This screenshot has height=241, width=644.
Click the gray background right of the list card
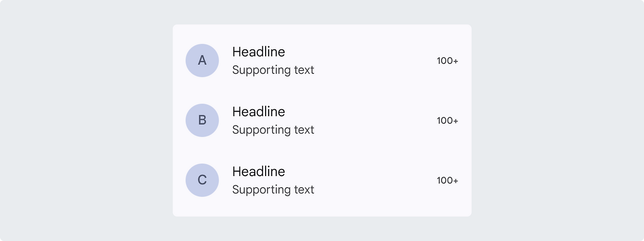click(558, 121)
